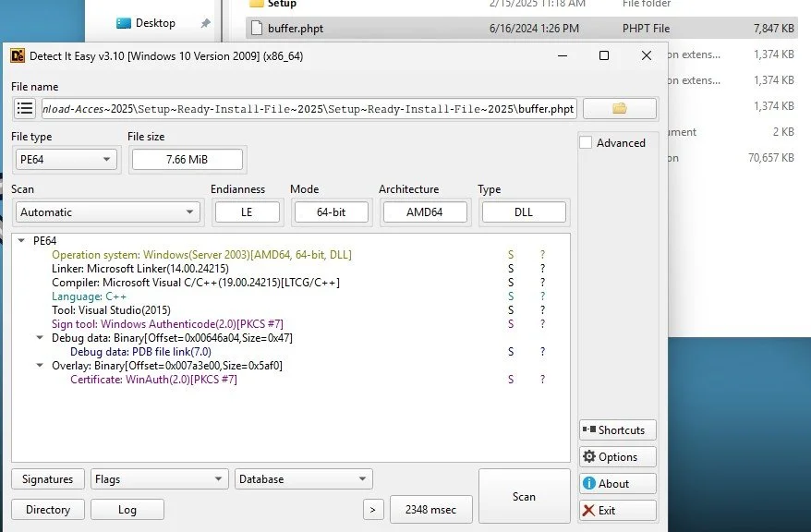Click the large Scan button
The image size is (811, 532).
pyautogui.click(x=524, y=496)
